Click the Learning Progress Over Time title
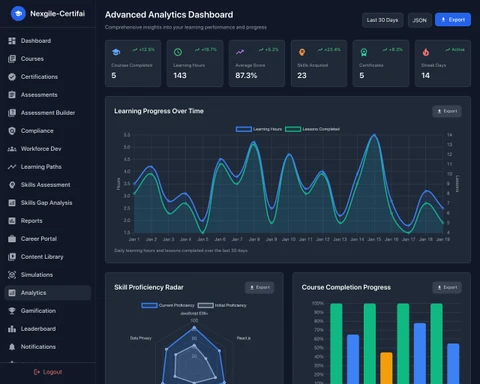Image resolution: width=480 pixels, height=384 pixels. (x=159, y=111)
